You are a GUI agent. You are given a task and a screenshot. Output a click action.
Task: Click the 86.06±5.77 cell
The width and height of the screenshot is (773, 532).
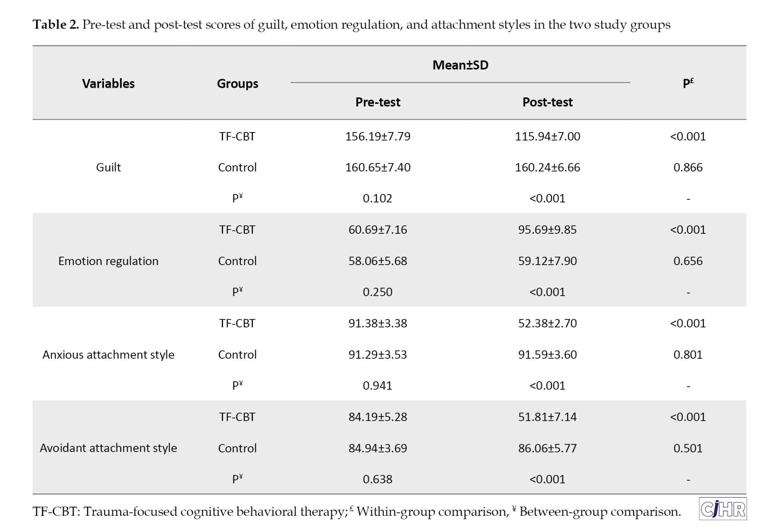[547, 448]
